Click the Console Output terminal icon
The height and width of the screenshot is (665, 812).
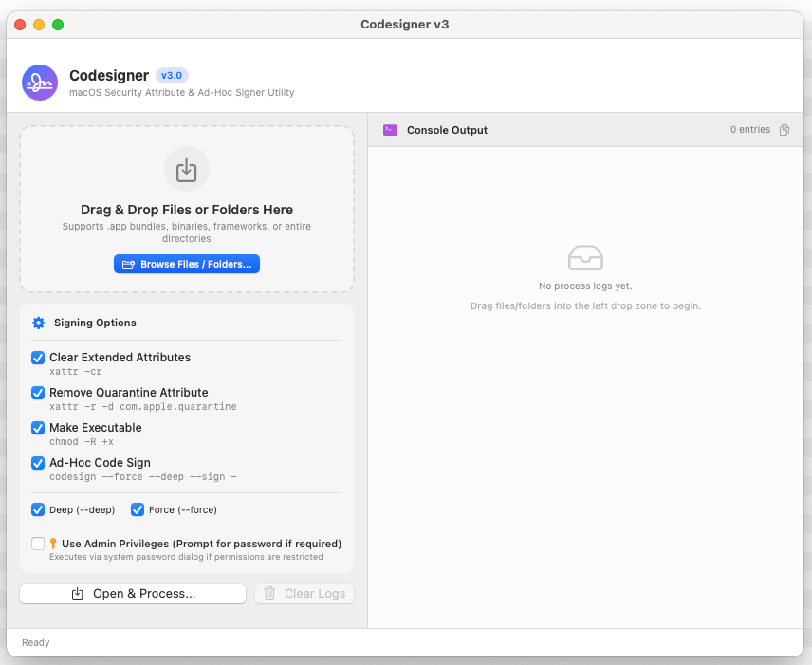tap(391, 130)
